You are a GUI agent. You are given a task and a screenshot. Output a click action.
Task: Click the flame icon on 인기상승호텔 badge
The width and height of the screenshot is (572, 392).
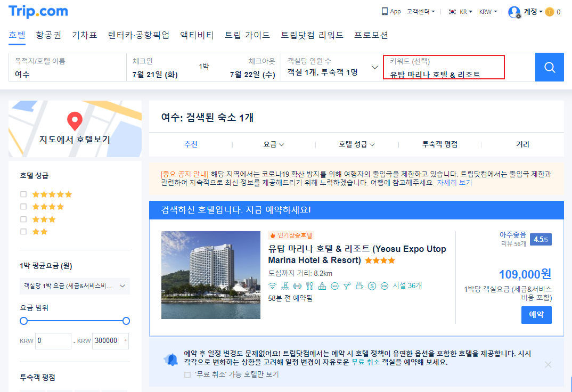[273, 235]
